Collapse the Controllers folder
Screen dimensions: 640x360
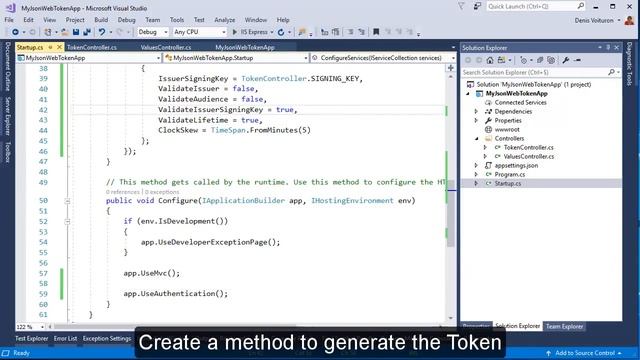pyautogui.click(x=476, y=138)
